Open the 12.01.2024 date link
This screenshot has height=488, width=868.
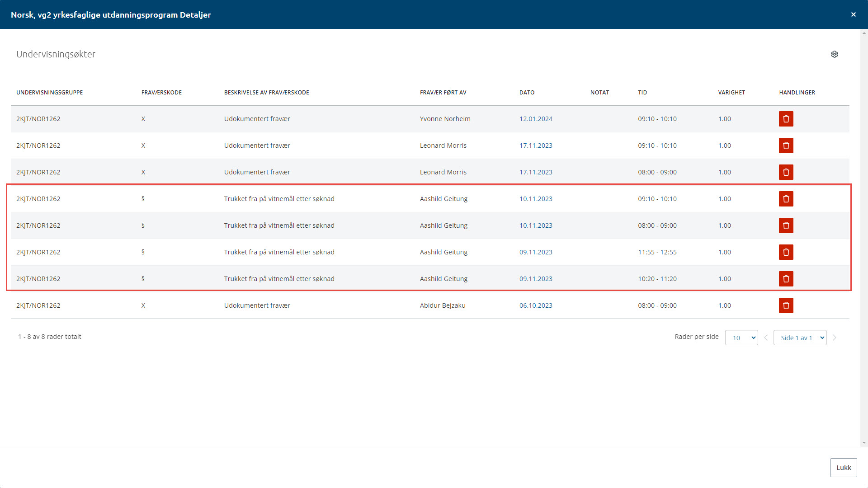536,119
